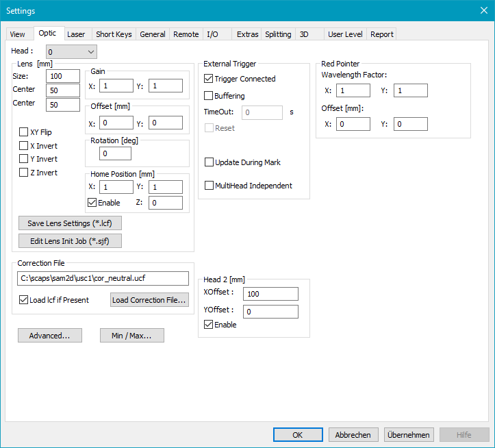Enable Buffering for external trigger
Image resolution: width=495 pixels, height=448 pixels.
209,96
